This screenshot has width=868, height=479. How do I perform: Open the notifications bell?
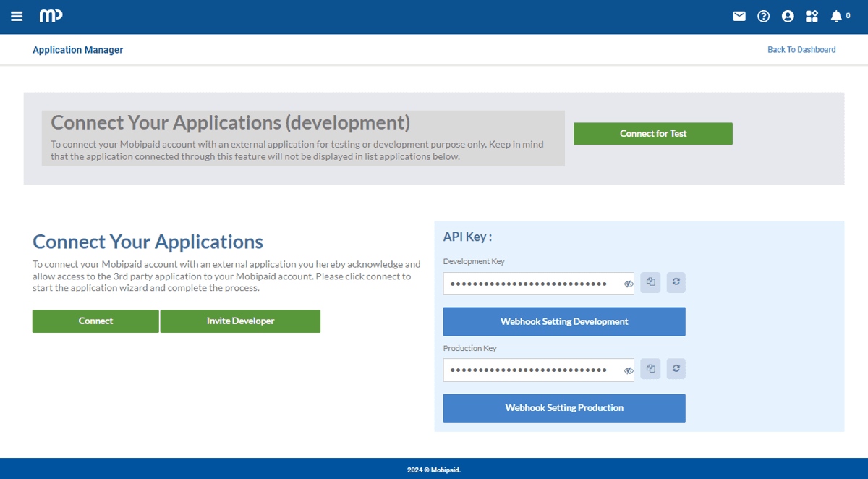pos(837,16)
